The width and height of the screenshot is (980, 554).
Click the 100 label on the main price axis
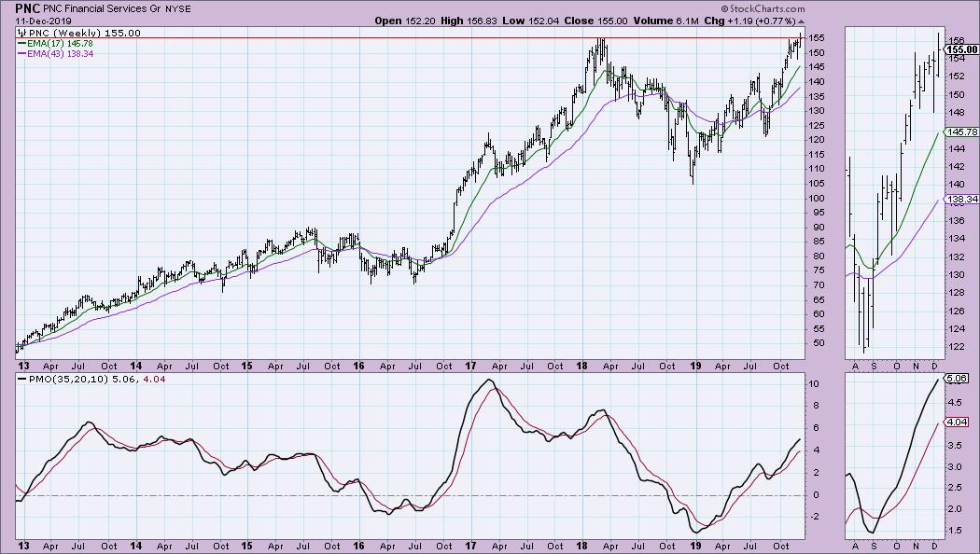pyautogui.click(x=817, y=199)
